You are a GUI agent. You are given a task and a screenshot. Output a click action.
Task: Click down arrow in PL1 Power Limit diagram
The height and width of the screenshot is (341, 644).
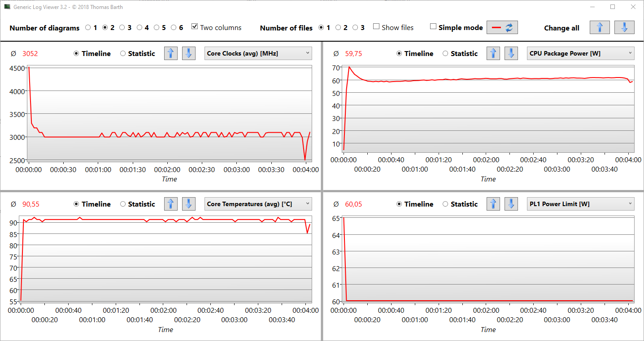coord(512,204)
